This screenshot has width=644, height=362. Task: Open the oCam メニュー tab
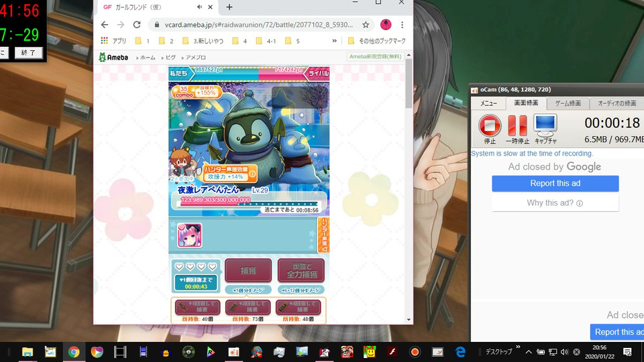click(x=489, y=103)
